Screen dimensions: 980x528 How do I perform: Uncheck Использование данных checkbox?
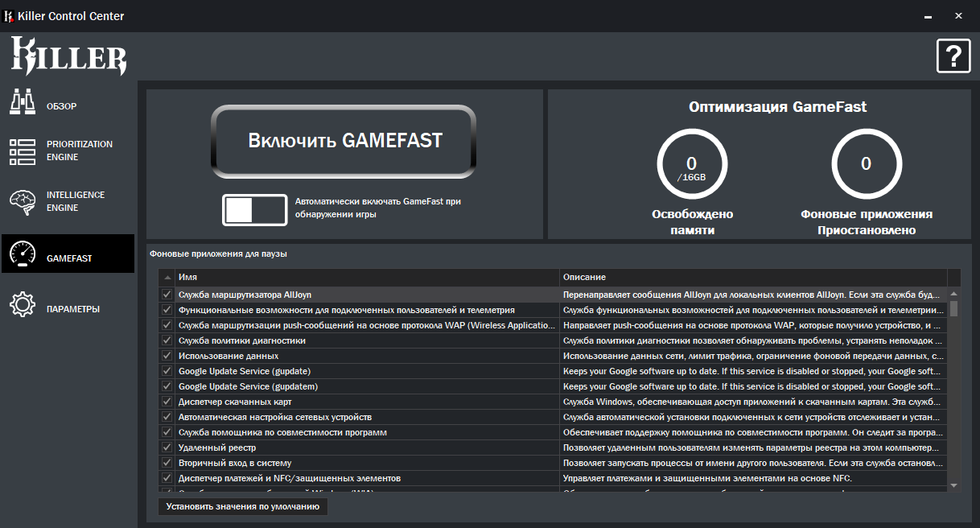click(x=167, y=356)
